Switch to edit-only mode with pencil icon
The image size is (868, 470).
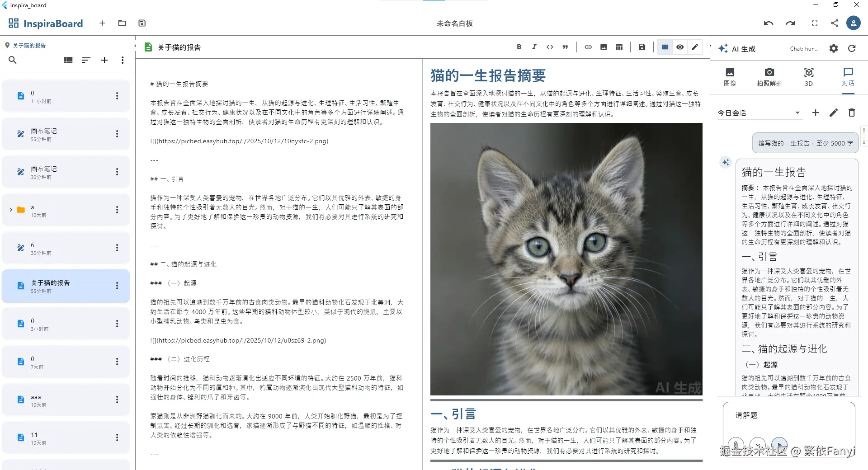click(x=695, y=47)
